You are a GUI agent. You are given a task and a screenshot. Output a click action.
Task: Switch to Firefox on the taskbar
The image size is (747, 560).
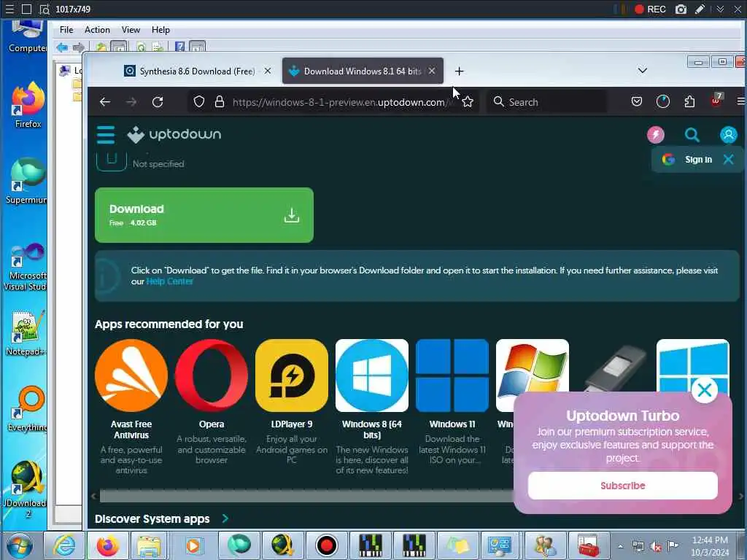[108, 545]
